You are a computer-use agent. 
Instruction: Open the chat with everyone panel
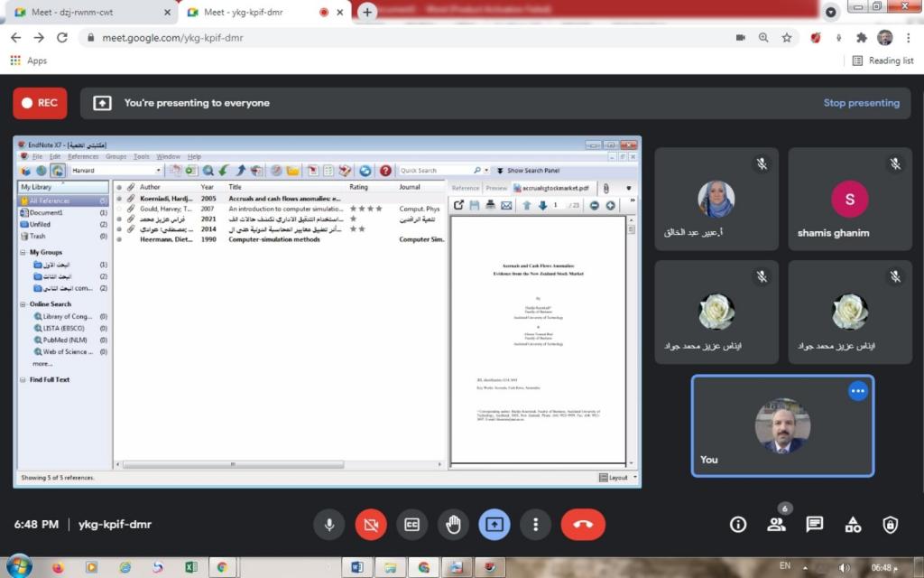815,524
